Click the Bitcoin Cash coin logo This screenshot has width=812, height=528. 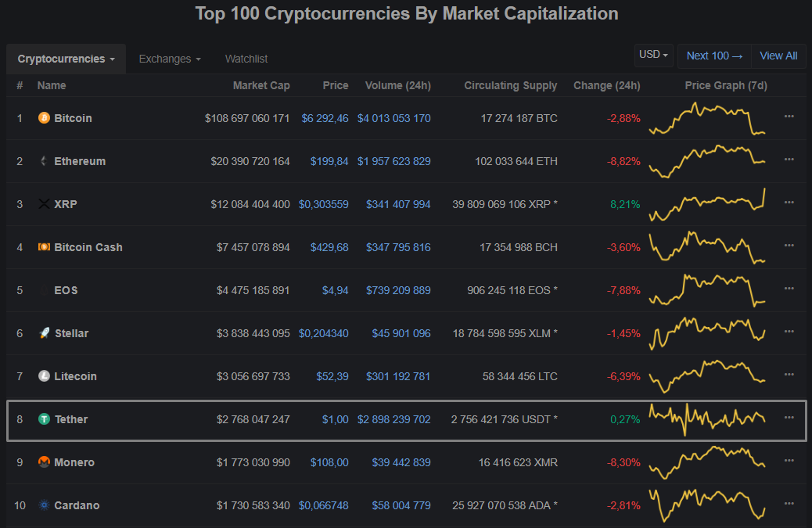pos(45,247)
